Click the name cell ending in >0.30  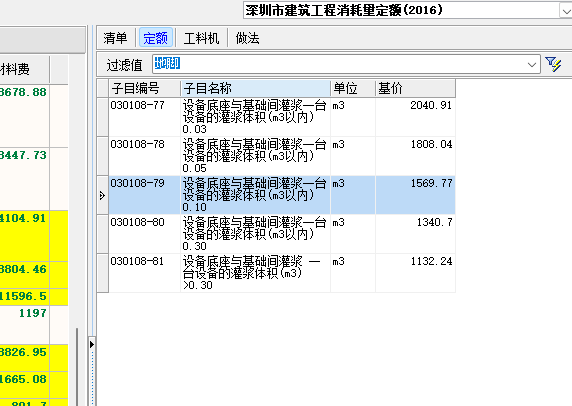(255, 273)
